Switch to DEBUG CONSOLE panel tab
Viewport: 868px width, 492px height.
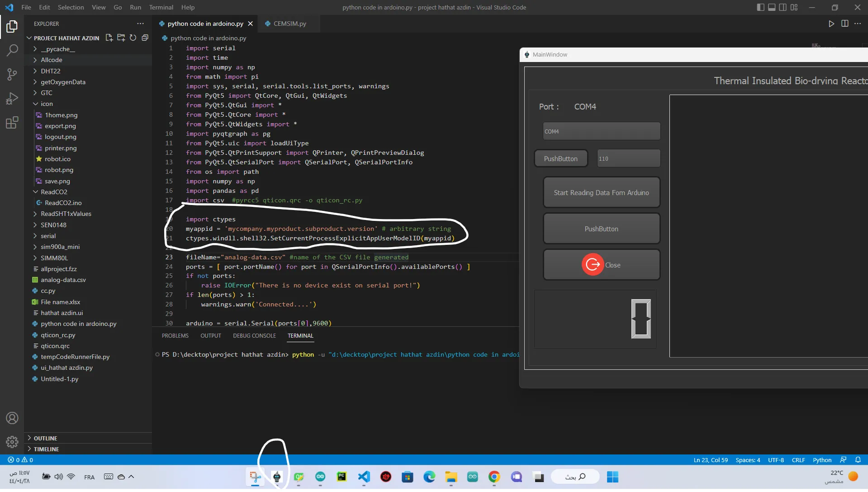pos(254,336)
